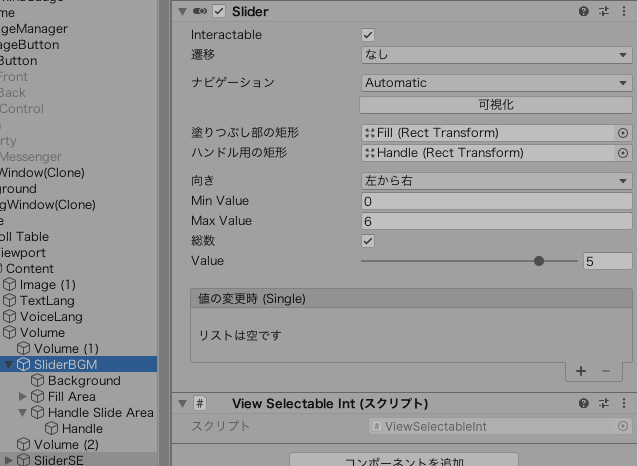Expand the Fill Area hierarchy node
637x466 pixels.
click(23, 396)
